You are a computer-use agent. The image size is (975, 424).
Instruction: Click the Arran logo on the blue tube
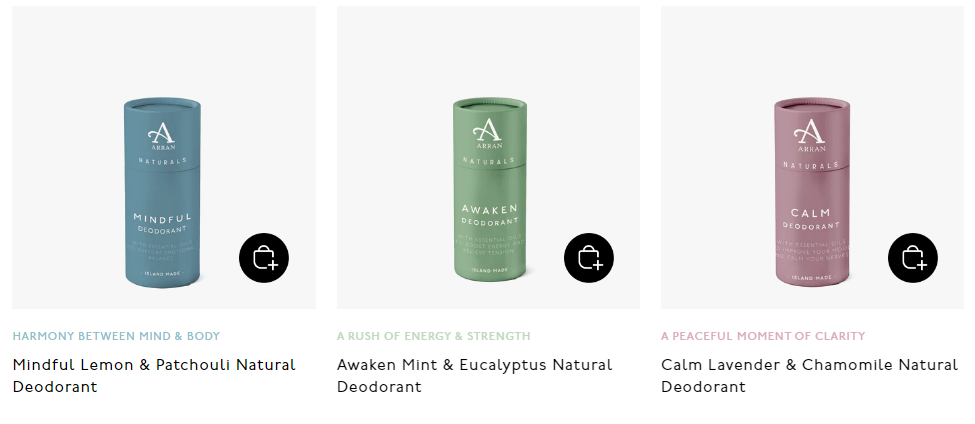pos(162,137)
